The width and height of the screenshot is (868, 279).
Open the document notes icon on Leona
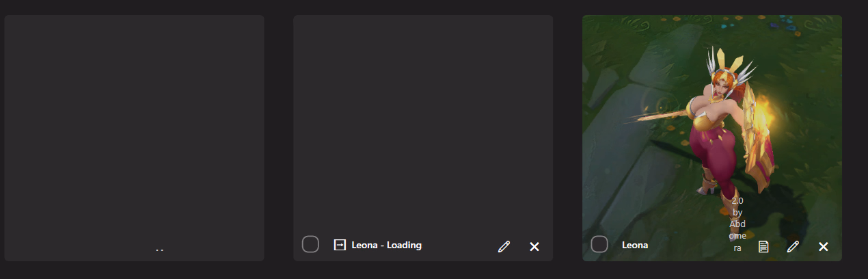click(763, 246)
